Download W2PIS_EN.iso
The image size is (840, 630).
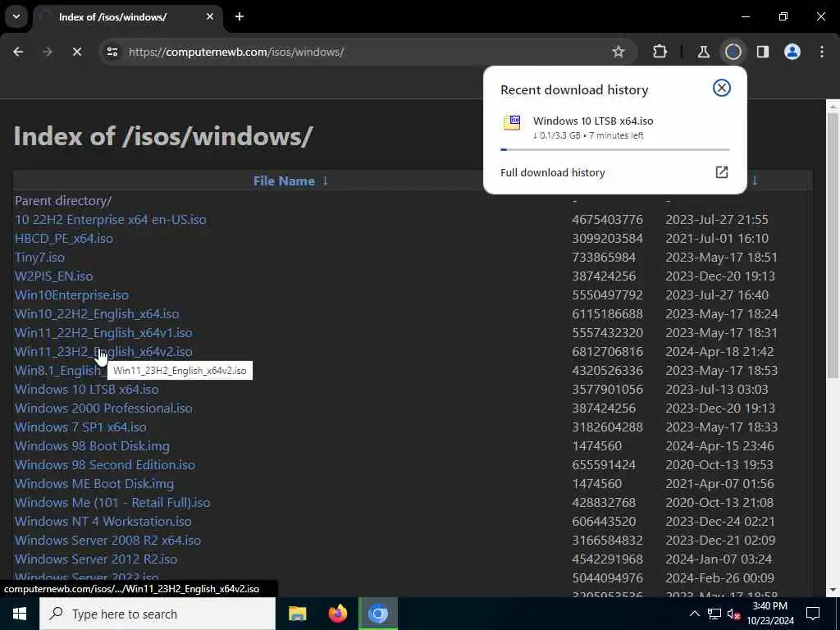tap(53, 276)
